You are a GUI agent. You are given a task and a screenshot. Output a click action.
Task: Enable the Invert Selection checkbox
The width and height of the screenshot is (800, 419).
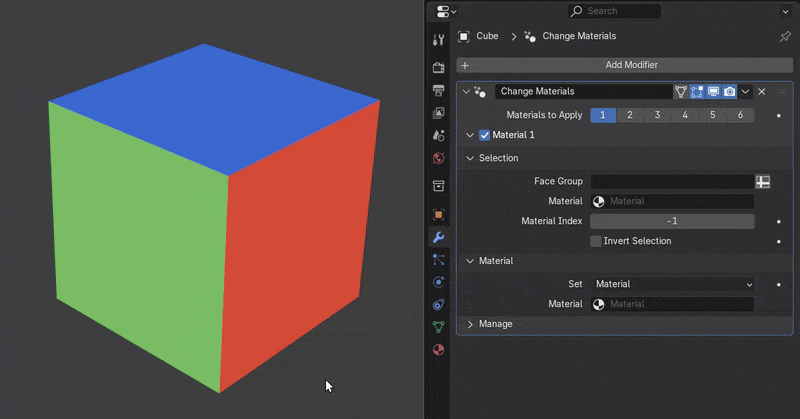(596, 241)
